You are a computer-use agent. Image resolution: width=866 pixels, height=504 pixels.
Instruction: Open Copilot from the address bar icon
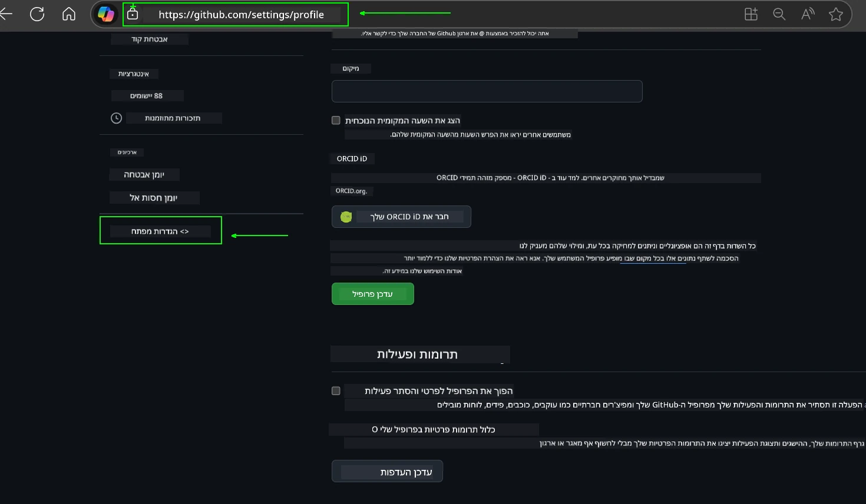tap(106, 14)
